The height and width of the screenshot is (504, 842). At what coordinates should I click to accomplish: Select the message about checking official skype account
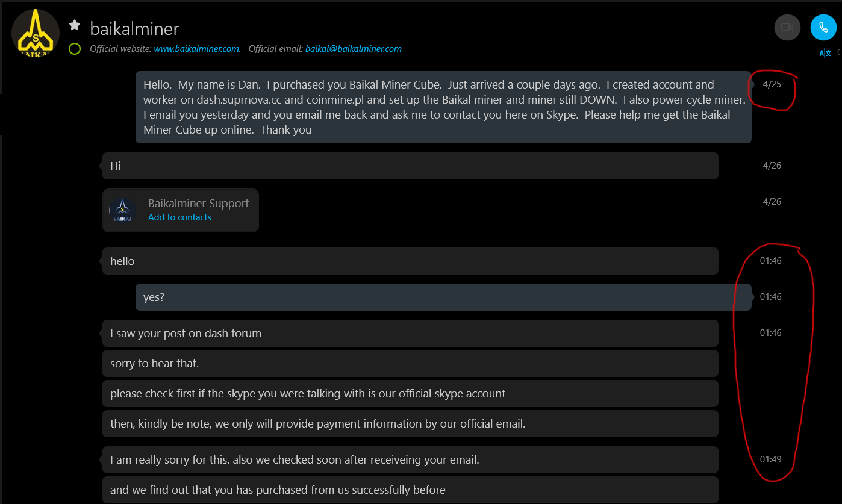click(x=410, y=393)
